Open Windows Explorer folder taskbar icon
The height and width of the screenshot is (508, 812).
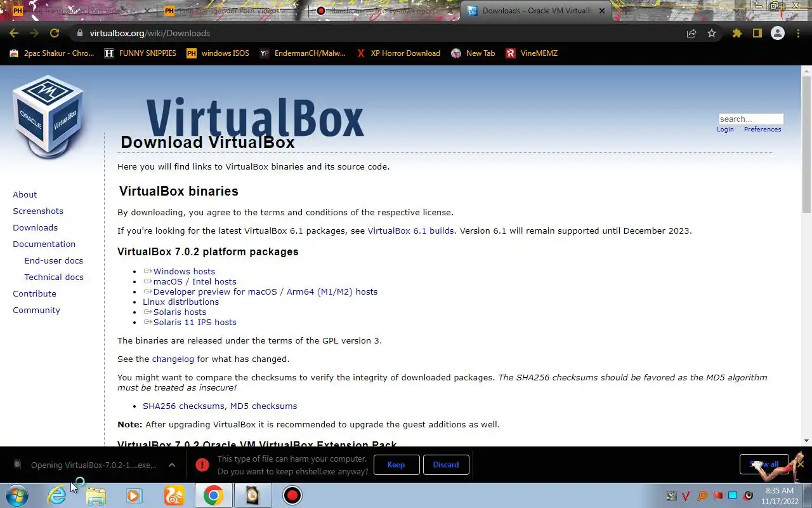tap(96, 495)
